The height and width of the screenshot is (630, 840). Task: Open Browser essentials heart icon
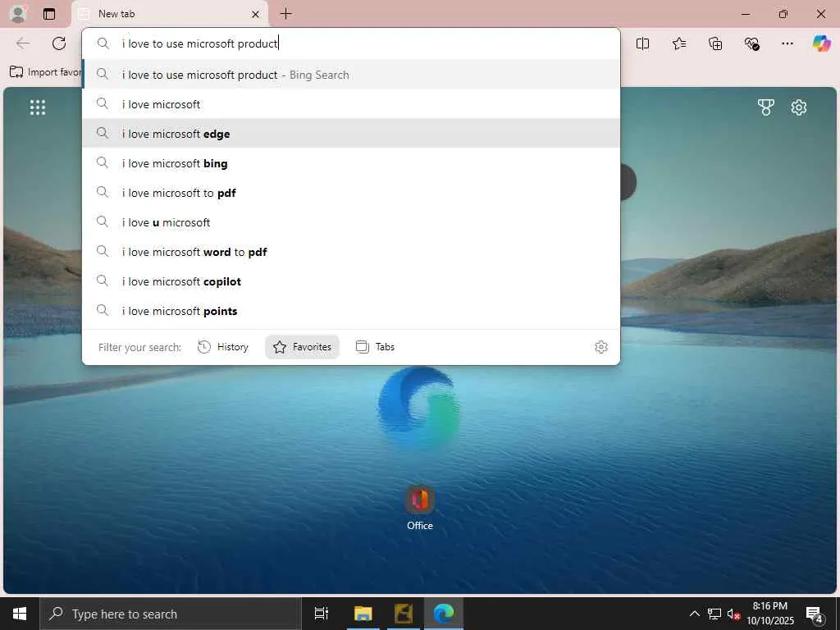pyautogui.click(x=751, y=43)
